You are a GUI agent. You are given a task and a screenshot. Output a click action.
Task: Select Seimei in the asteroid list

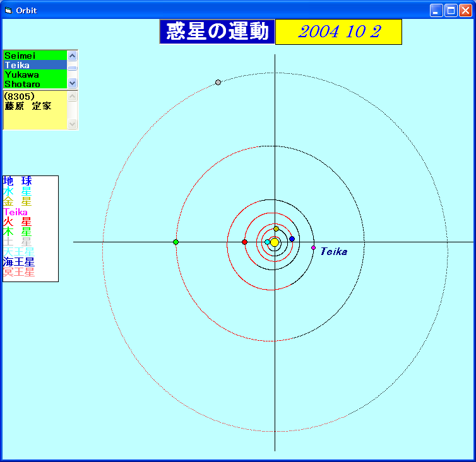(34, 56)
